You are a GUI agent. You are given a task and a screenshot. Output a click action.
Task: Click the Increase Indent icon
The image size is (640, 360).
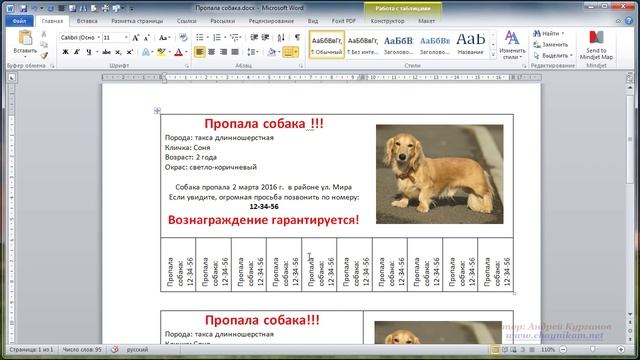[265, 38]
